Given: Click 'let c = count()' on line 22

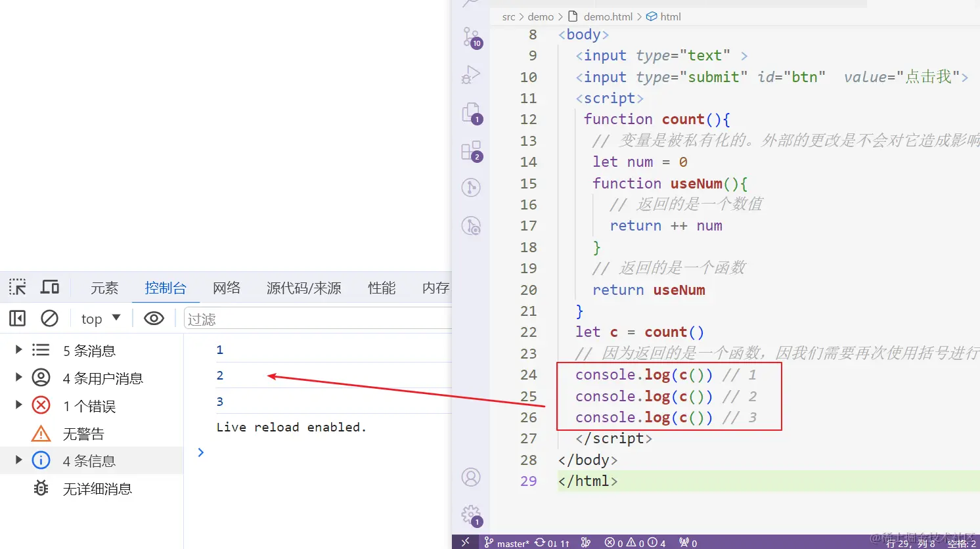Looking at the screenshot, I should [x=640, y=332].
